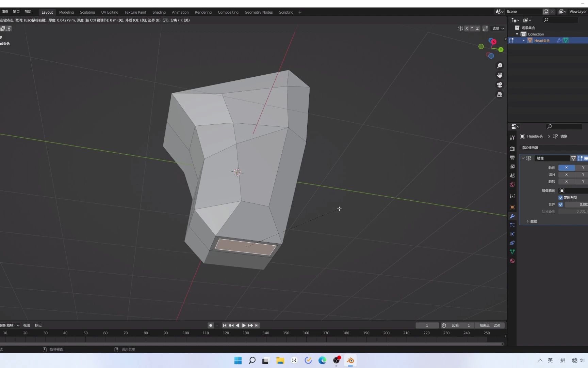The width and height of the screenshot is (588, 368).
Task: Click the 添加修改器 Add Modifier button
Action: tap(530, 148)
